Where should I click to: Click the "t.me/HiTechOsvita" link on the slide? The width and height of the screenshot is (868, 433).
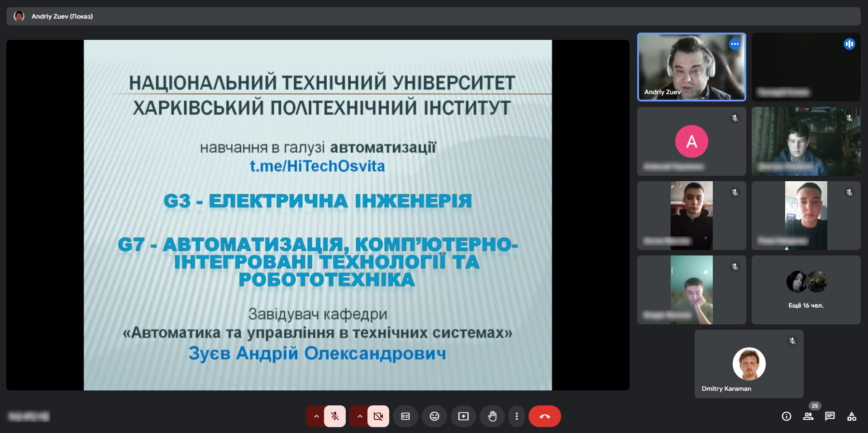[x=317, y=166]
